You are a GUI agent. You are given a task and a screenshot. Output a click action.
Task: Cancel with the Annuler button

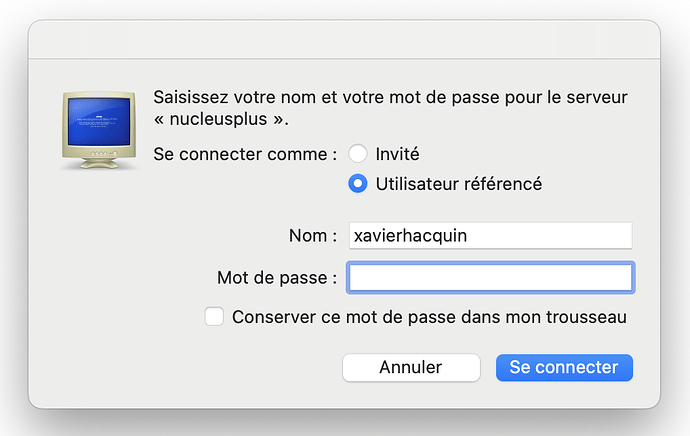click(x=411, y=367)
